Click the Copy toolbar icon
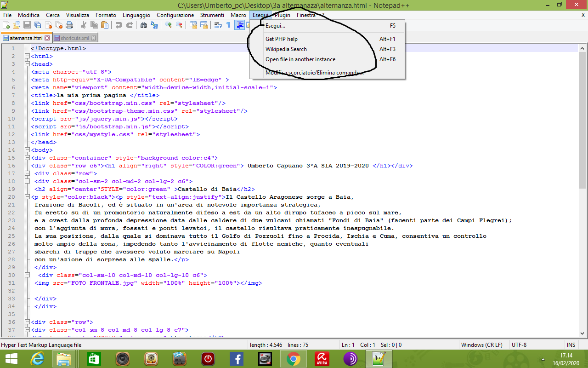 coord(95,25)
